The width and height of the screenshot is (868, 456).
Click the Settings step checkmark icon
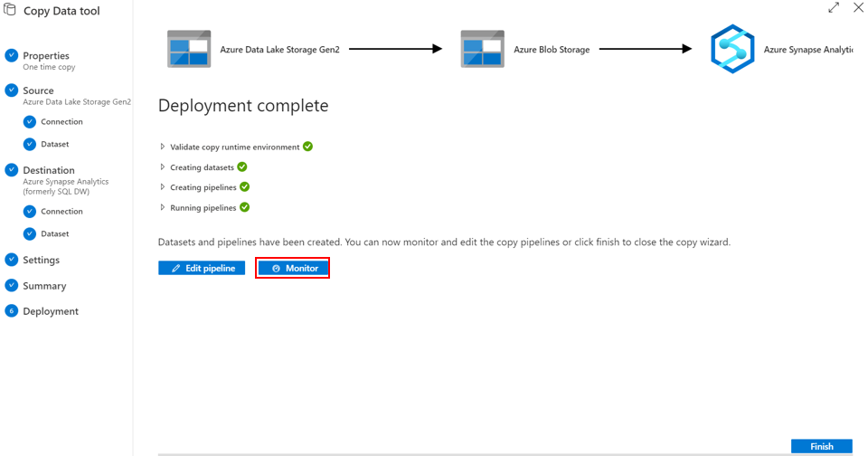pos(11,260)
